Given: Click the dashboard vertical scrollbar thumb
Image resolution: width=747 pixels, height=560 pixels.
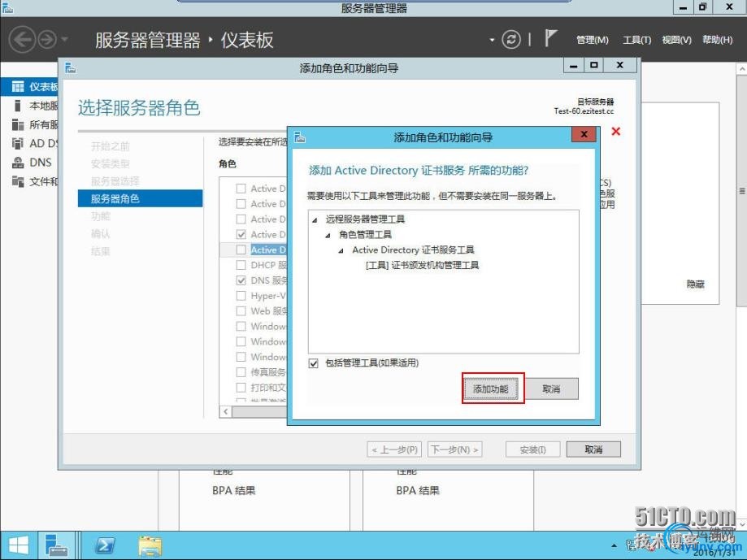Looking at the screenshot, I should click(x=742, y=190).
